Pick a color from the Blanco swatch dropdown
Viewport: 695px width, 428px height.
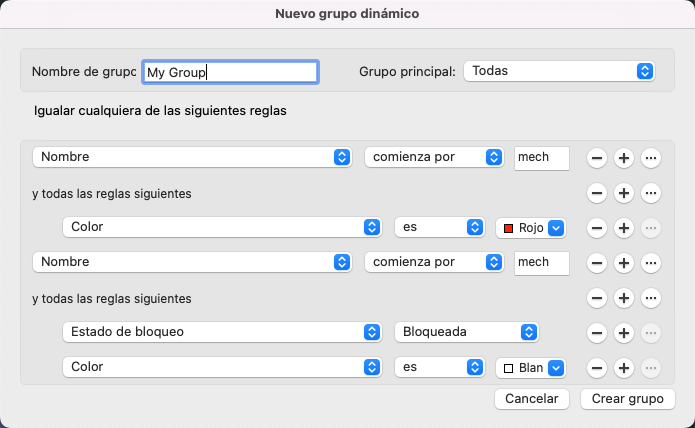pos(531,367)
